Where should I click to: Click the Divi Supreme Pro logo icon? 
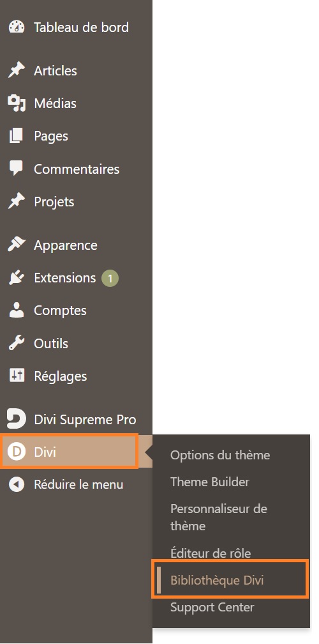point(17,419)
